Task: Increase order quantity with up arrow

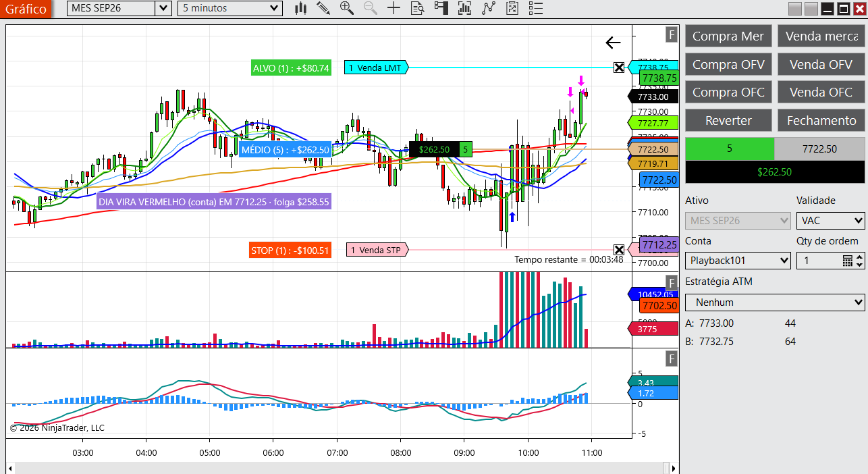Action: [860, 257]
